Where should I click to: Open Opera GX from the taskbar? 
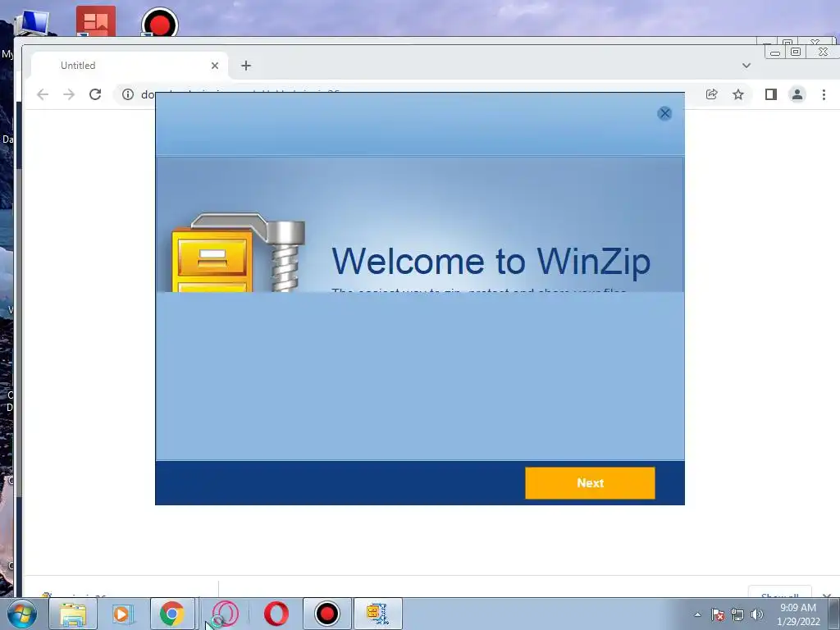(x=226, y=614)
